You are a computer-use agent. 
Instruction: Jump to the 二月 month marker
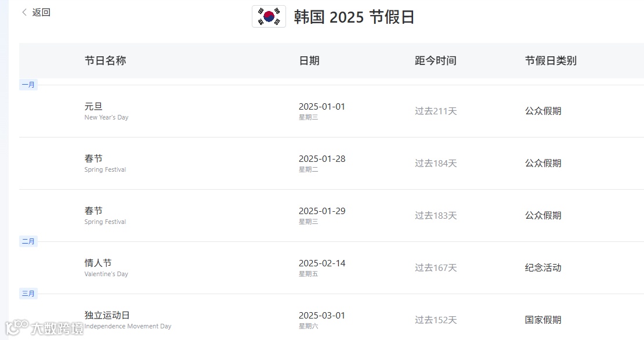click(28, 241)
